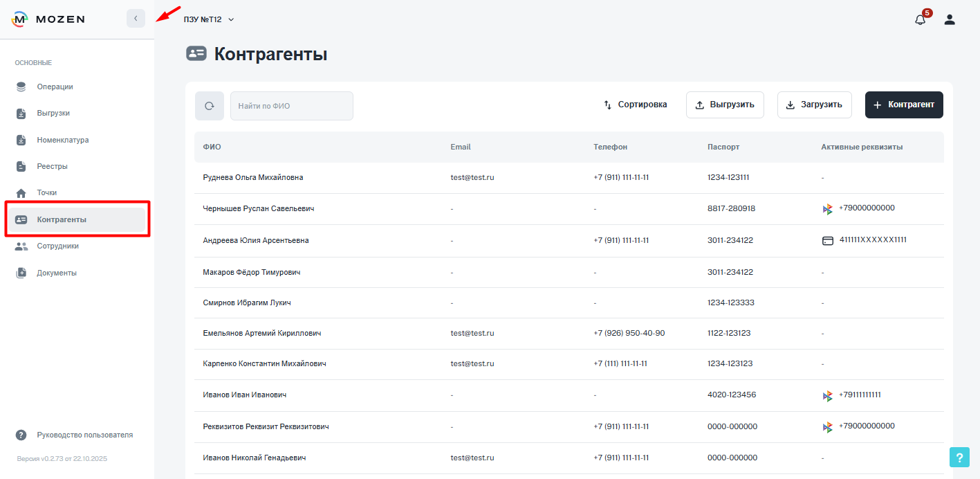Open the Документы sidebar item
This screenshot has height=479, width=980.
pos(57,273)
